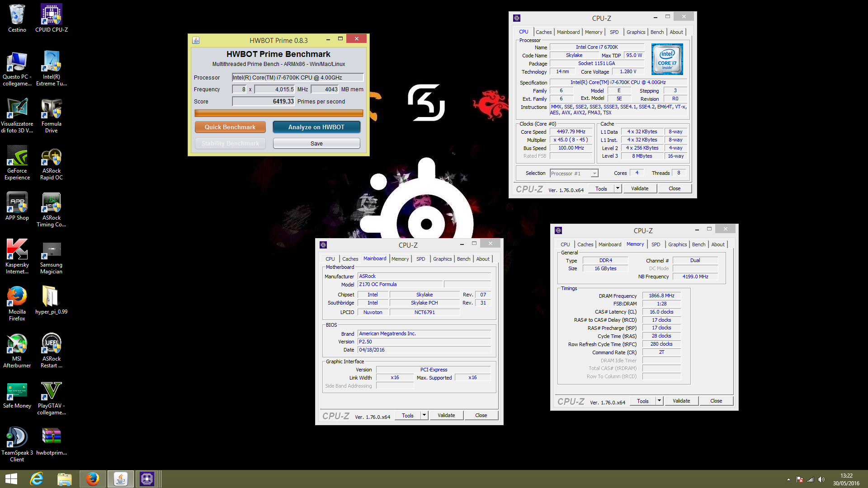Open the CPUID CPU-Z desktop shortcut
868x488 pixels.
click(51, 18)
